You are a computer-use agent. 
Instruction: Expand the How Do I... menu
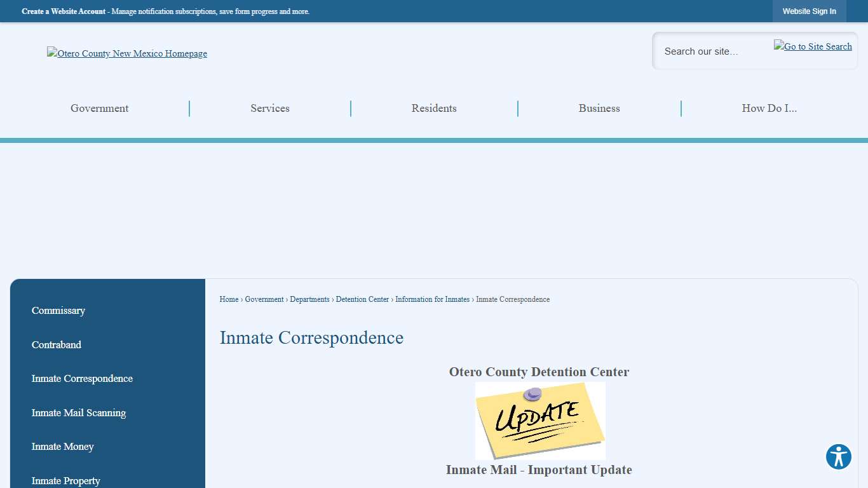[769, 109]
